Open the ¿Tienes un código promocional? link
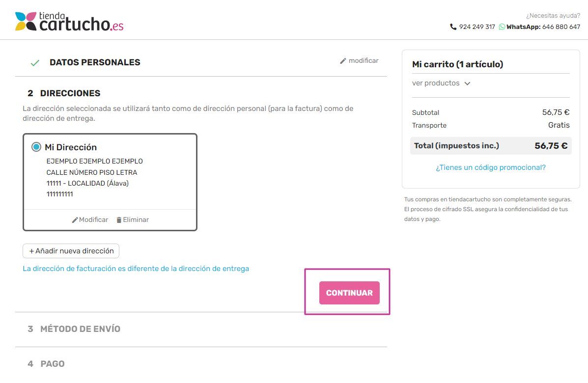The width and height of the screenshot is (588, 383). coord(491,167)
